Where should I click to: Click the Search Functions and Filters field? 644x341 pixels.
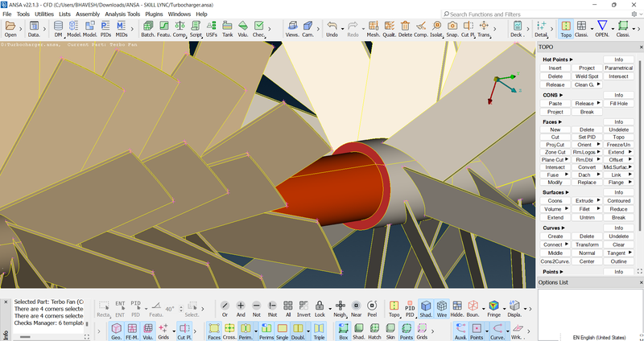tap(515, 14)
